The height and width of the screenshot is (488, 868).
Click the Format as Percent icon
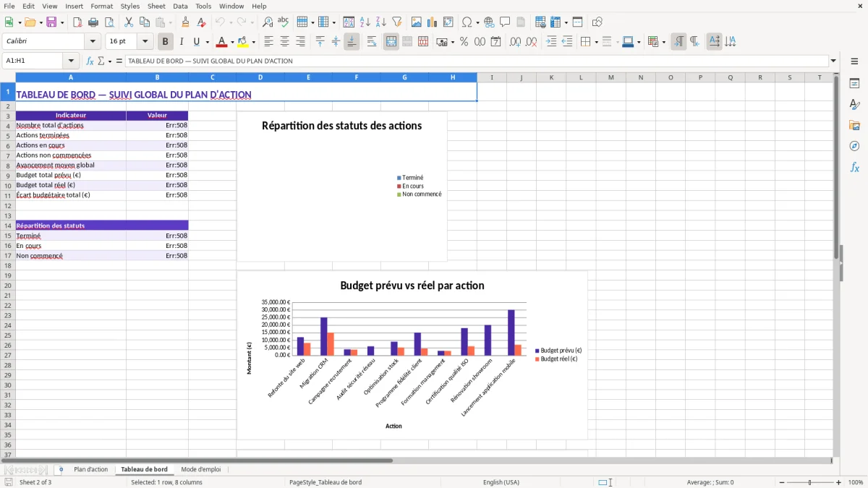(464, 42)
